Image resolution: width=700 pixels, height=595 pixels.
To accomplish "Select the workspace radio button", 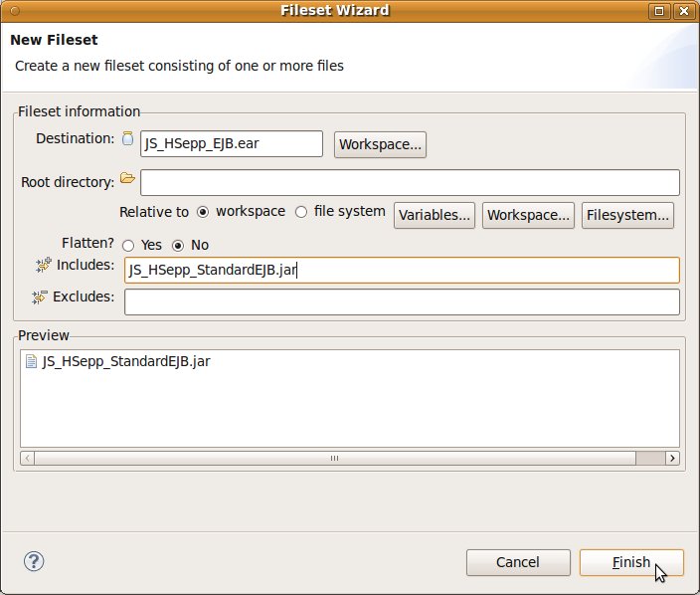I will pos(203,212).
